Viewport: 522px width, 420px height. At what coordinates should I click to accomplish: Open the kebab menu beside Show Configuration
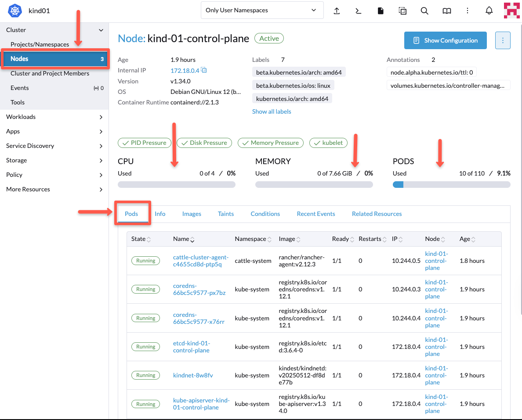point(503,40)
